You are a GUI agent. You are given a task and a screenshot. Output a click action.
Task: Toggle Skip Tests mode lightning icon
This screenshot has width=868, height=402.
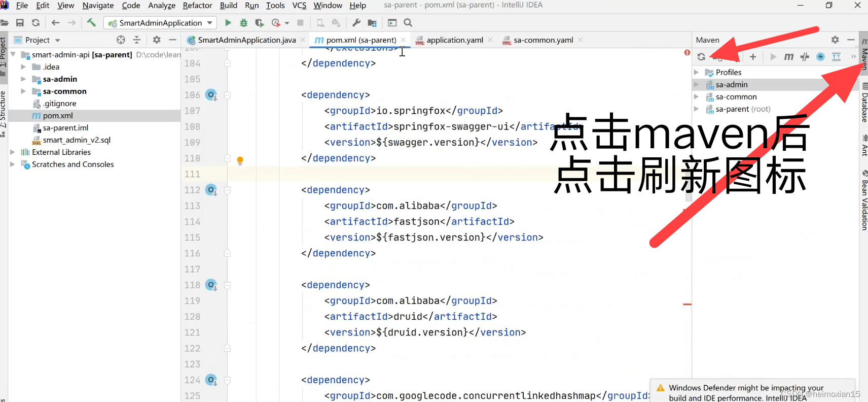(x=820, y=57)
